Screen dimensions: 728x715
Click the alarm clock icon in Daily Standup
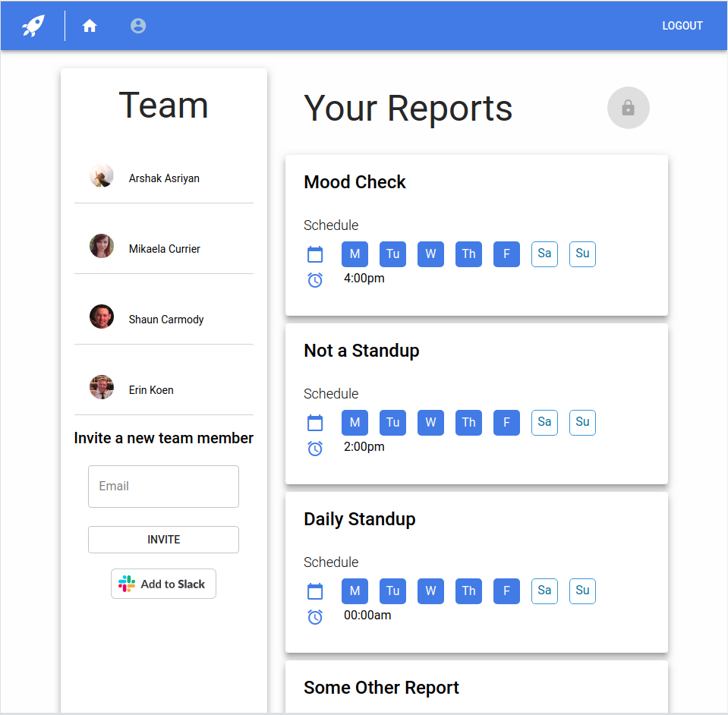(315, 616)
